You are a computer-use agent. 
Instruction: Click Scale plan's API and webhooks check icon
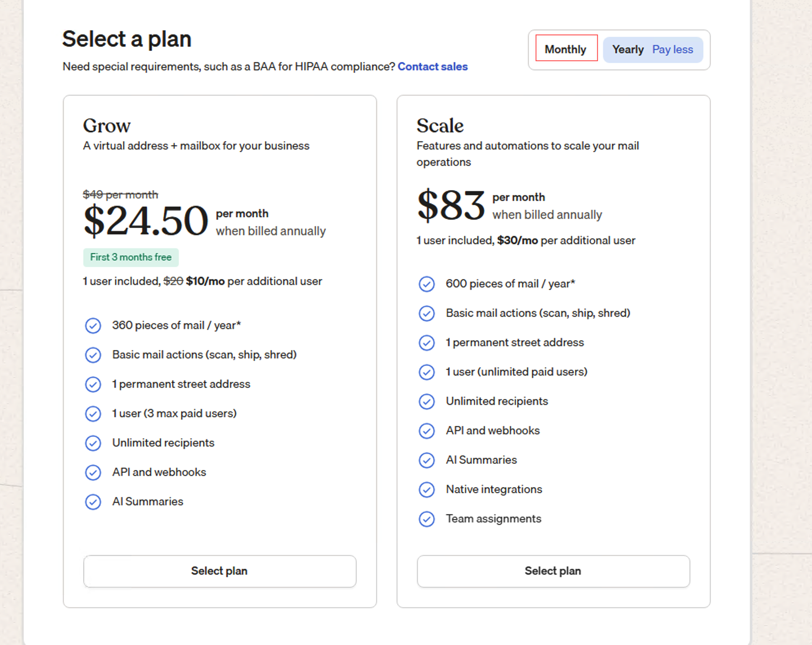(x=427, y=431)
